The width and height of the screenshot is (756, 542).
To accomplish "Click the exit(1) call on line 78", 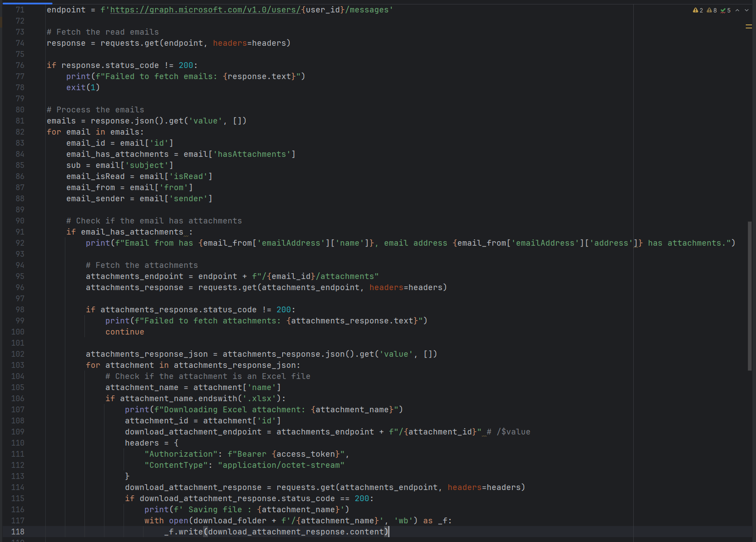I will (x=82, y=87).
